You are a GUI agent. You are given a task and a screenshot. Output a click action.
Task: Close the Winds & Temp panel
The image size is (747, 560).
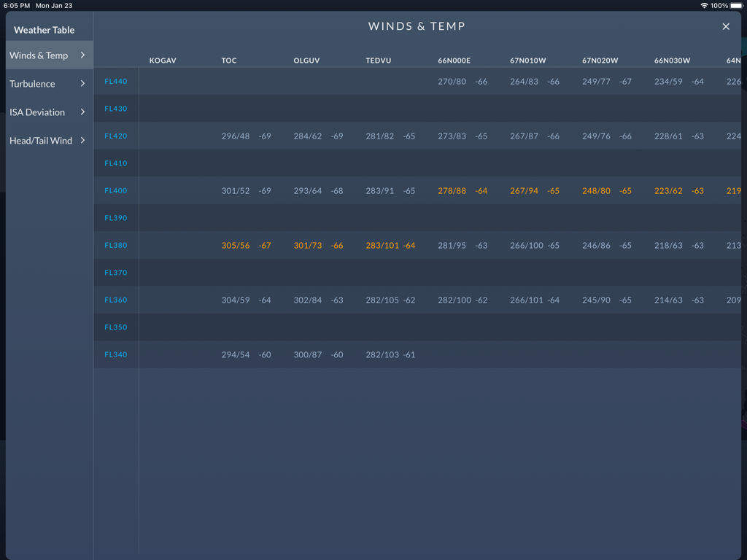pos(726,26)
